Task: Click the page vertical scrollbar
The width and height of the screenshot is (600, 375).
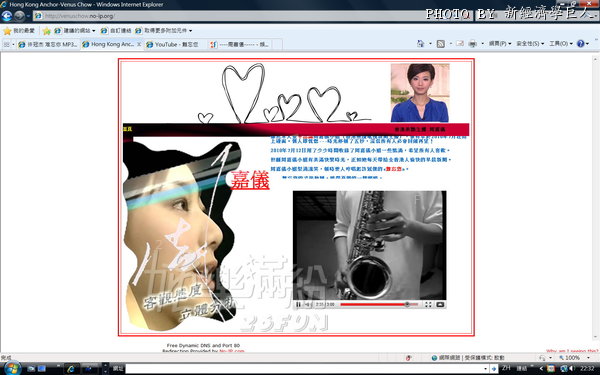Action: click(x=595, y=199)
